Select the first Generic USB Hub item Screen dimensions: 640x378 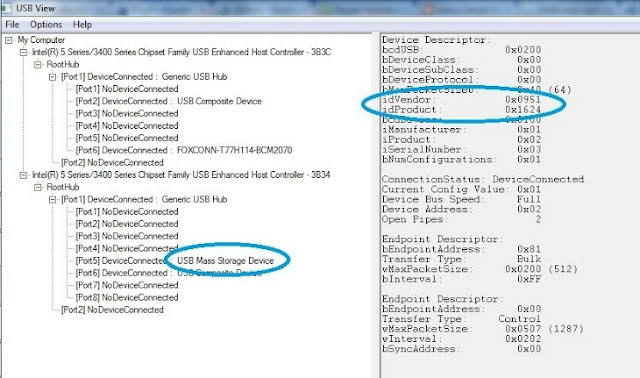tap(144, 77)
